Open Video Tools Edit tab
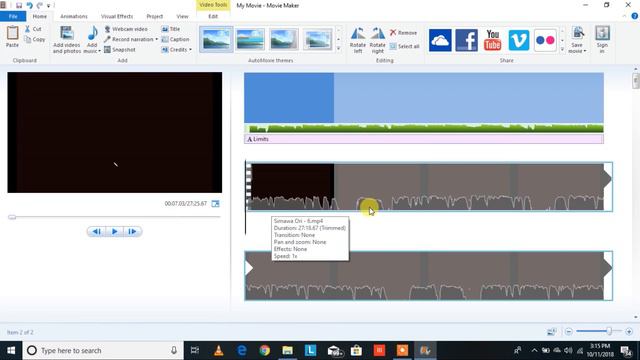This screenshot has width=640, height=360. click(x=213, y=16)
